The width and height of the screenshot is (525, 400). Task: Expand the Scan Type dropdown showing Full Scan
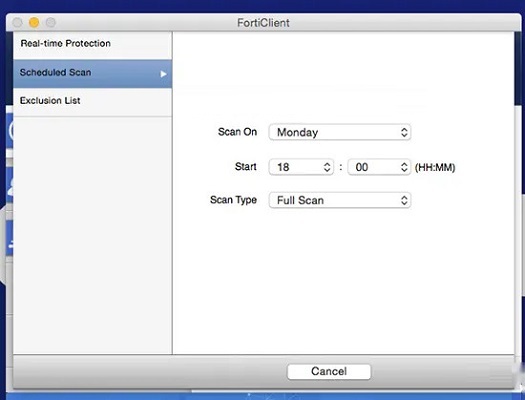340,201
